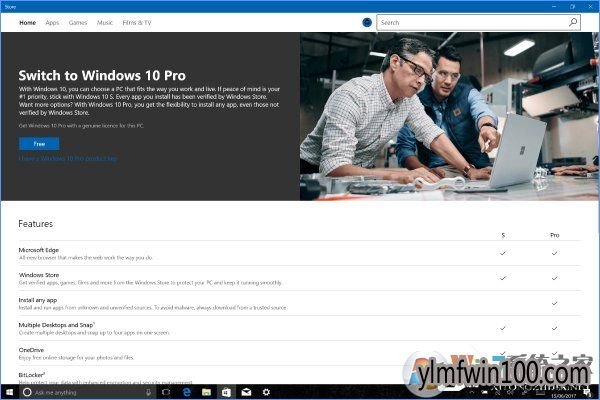This screenshot has height=400, width=600.
Task: Open File Explorer from the taskbar
Action: tap(206, 392)
